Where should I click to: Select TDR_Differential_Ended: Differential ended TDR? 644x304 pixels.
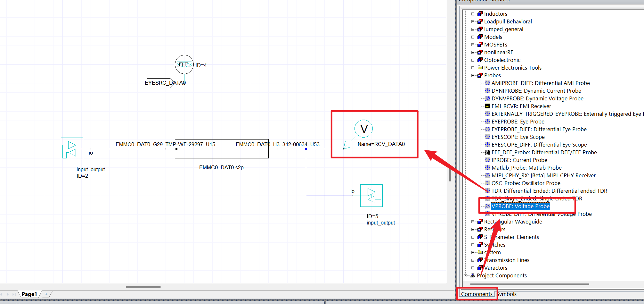pos(549,191)
